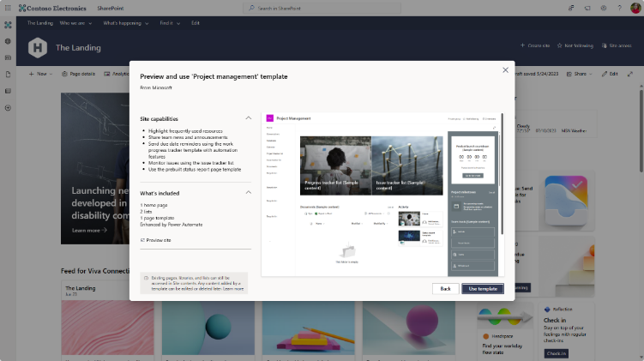Click Edit in the site navigation
The width and height of the screenshot is (644, 361).
196,23
